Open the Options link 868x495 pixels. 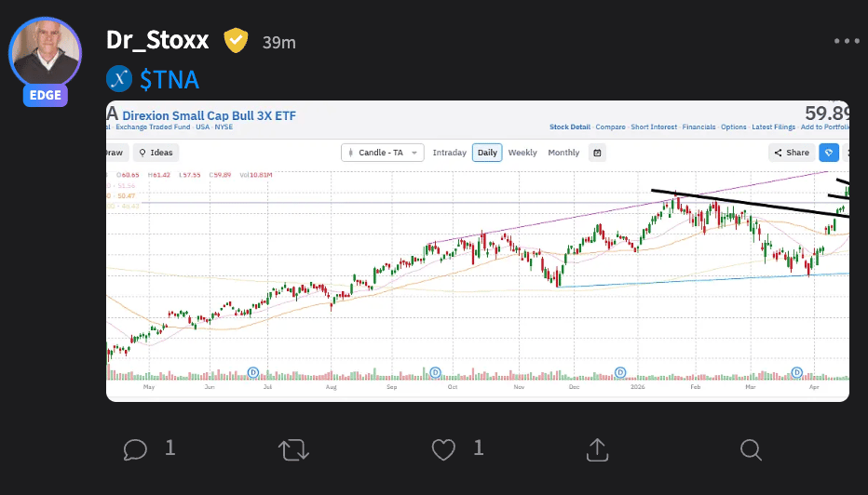[734, 127]
